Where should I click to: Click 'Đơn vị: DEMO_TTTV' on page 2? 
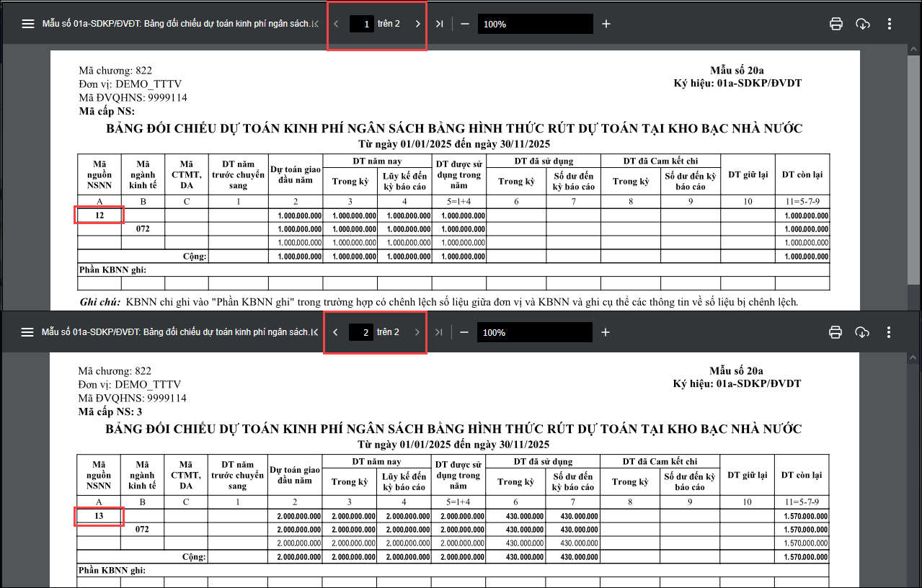(x=130, y=385)
